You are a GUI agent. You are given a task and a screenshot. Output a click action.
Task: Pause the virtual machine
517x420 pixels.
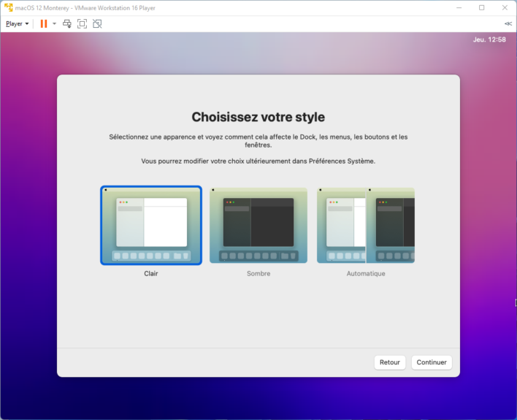[44, 24]
